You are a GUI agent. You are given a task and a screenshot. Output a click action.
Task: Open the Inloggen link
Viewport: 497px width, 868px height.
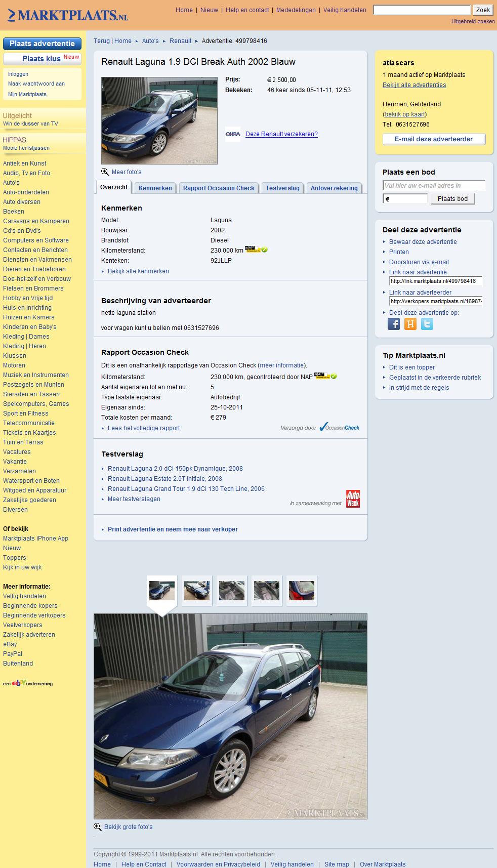tap(18, 74)
